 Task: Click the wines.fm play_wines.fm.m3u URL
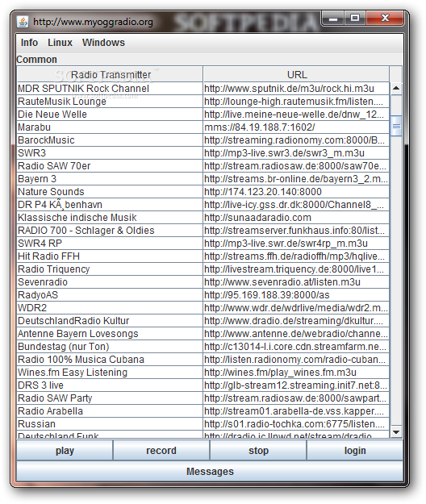coord(296,372)
